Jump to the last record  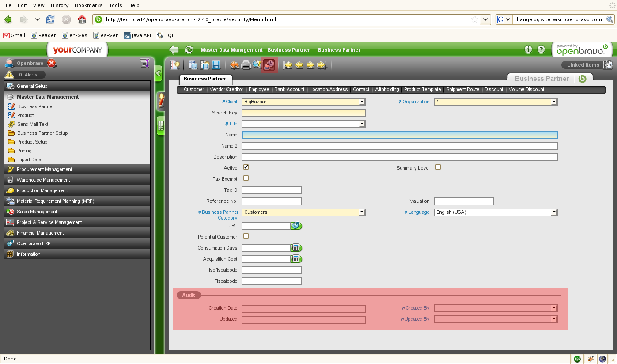click(x=322, y=65)
